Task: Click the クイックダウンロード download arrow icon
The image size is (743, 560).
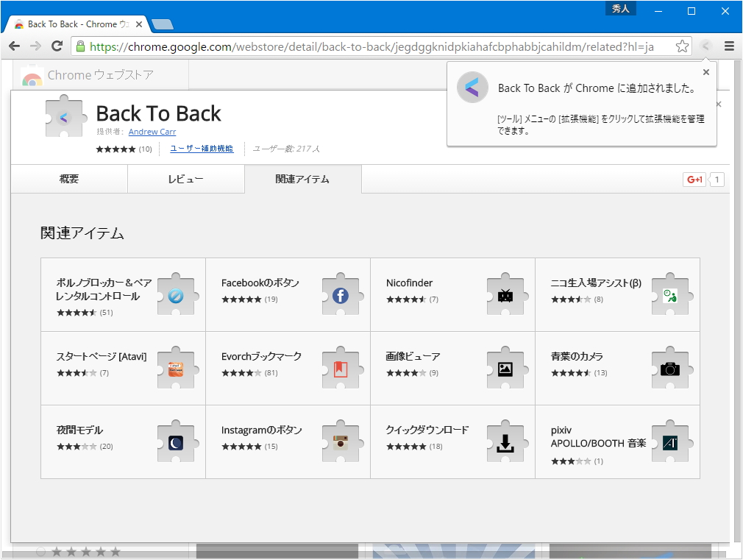Action: tap(505, 442)
